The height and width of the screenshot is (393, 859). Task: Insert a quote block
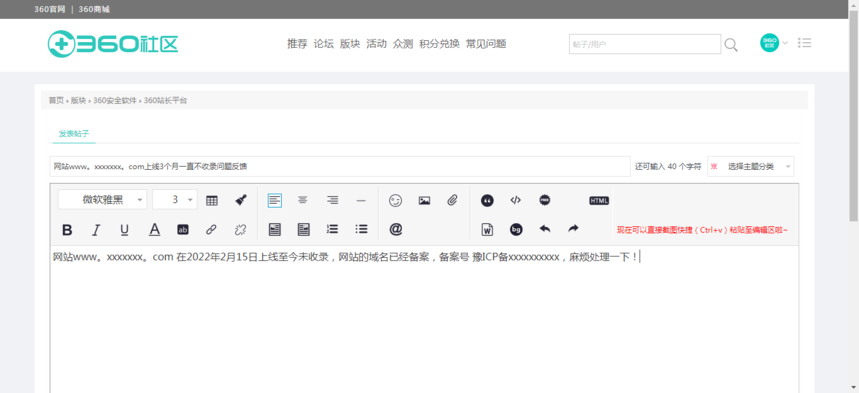coord(487,201)
